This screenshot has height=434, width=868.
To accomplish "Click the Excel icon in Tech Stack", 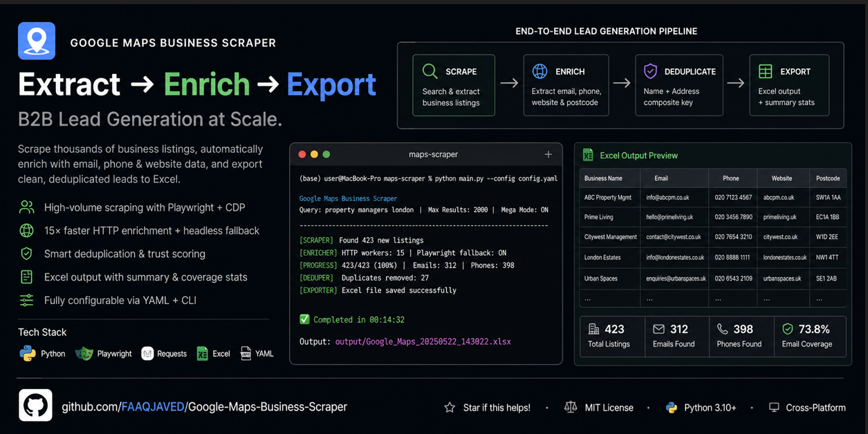I will click(202, 353).
